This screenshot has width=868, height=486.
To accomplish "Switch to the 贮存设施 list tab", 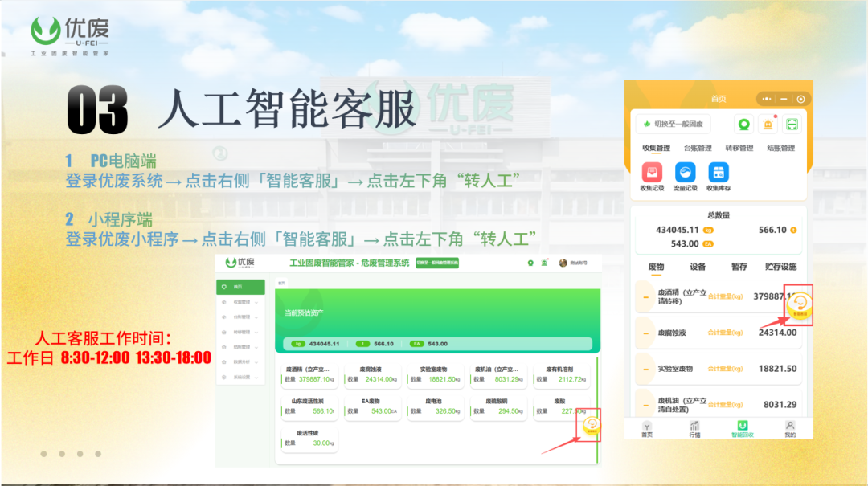I will tap(780, 267).
